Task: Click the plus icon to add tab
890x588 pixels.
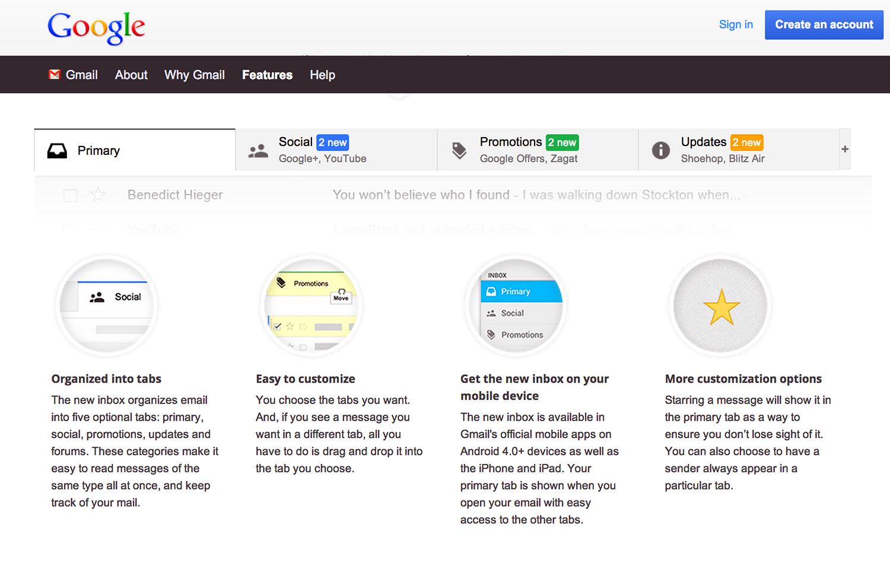Action: pyautogui.click(x=845, y=149)
